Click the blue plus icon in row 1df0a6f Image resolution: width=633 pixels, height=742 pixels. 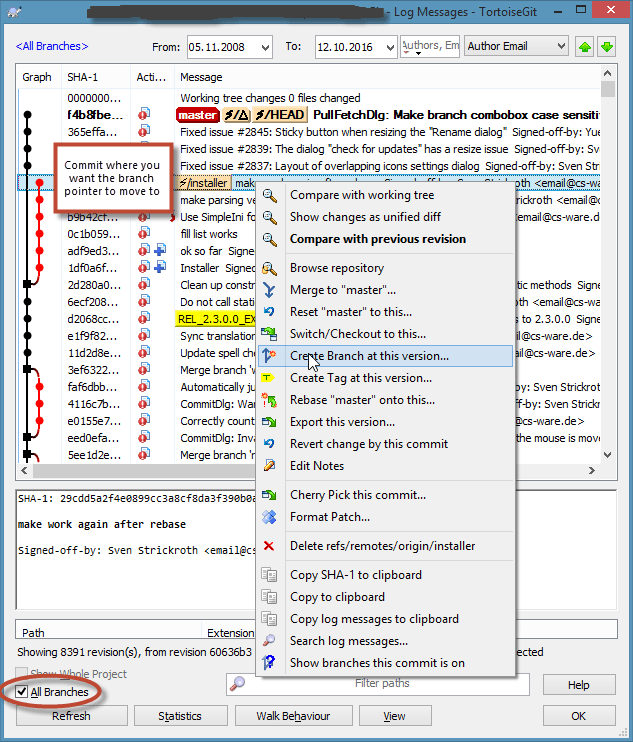160,267
